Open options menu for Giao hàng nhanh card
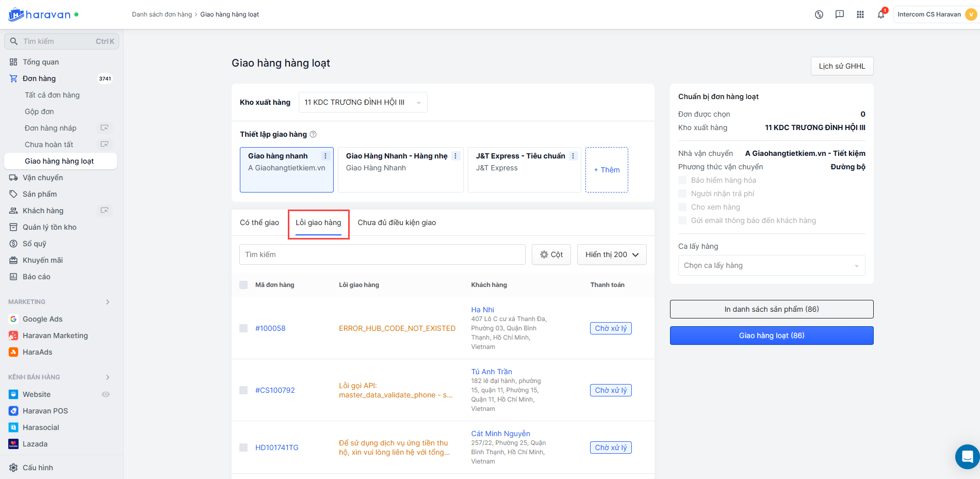Viewport: 980px width, 479px height. coord(325,156)
